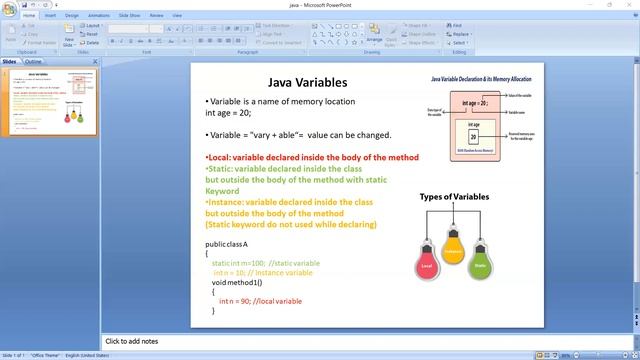Click the Cut command

[x=29, y=26]
